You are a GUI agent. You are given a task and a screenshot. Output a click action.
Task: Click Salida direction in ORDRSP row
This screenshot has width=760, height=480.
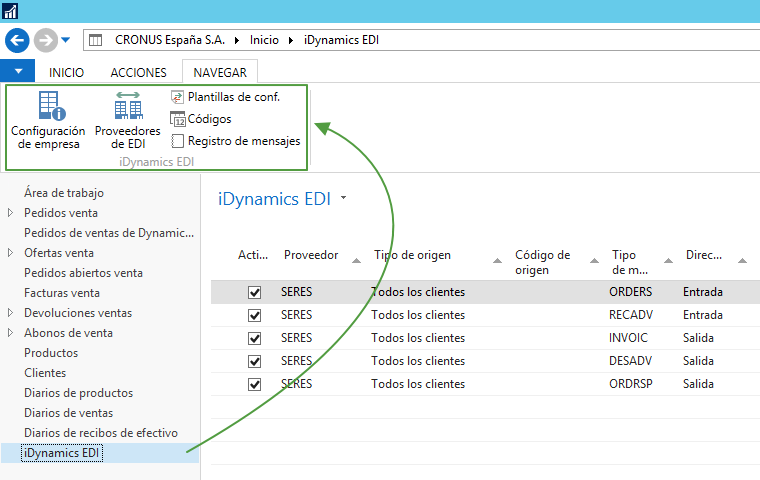pyautogui.click(x=698, y=384)
